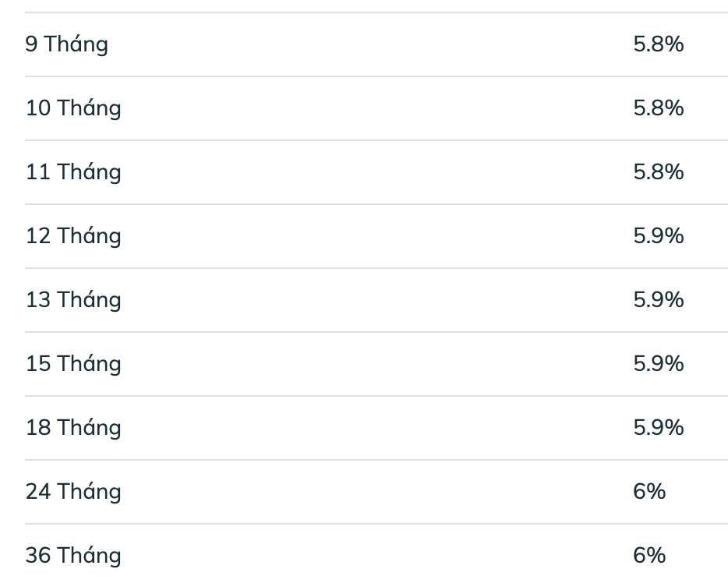Select the 5.8% rate beside 10 Tháng
This screenshot has height=583, width=728.
[x=658, y=108]
